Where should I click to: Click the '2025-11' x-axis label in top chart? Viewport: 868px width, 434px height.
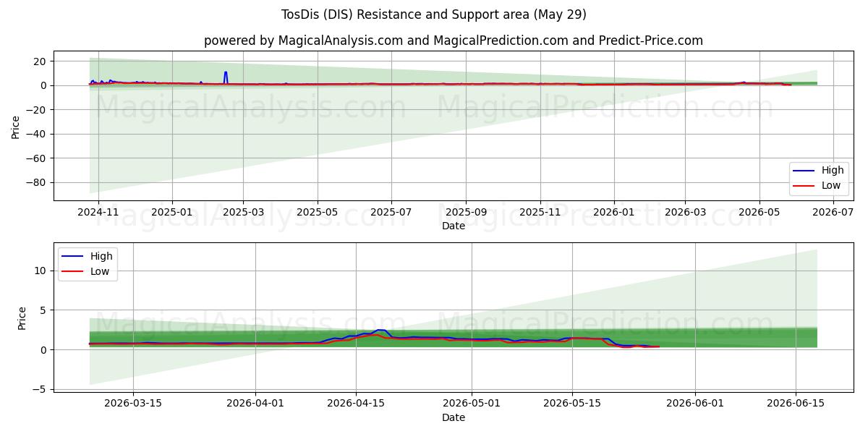point(540,213)
